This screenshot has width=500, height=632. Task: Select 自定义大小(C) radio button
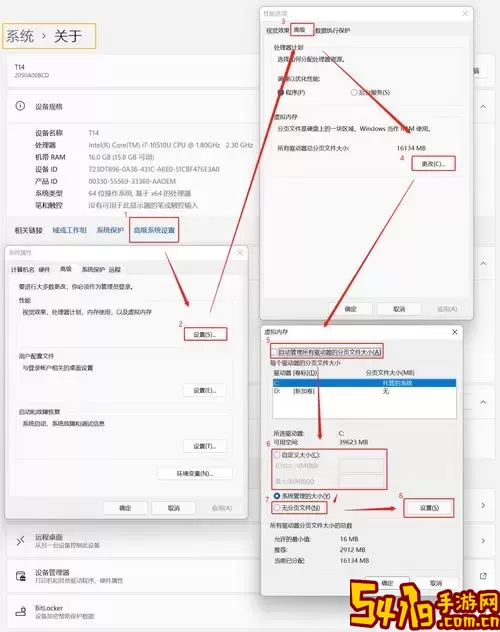(x=277, y=455)
